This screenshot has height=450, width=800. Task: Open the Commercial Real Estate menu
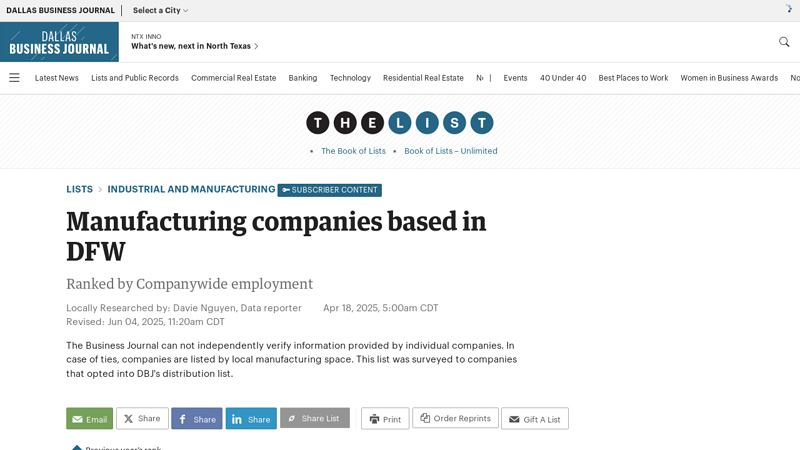233,78
